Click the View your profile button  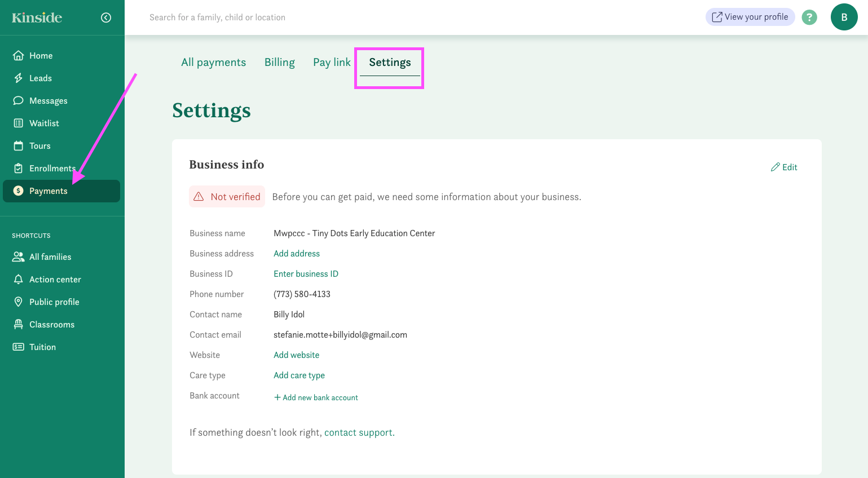tap(750, 17)
